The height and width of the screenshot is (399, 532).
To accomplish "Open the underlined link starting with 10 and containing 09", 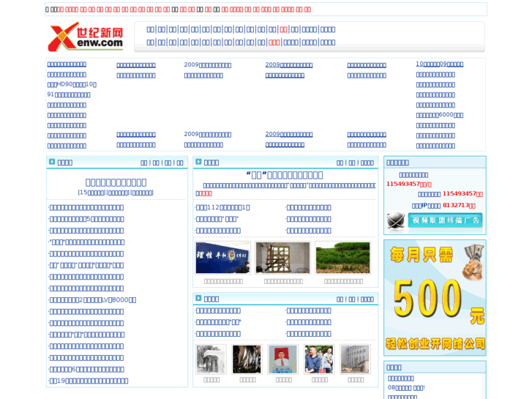I will pos(440,64).
